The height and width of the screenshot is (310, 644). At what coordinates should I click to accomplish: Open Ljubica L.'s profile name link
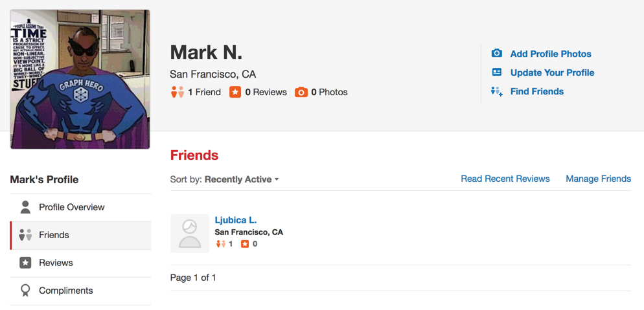point(236,220)
